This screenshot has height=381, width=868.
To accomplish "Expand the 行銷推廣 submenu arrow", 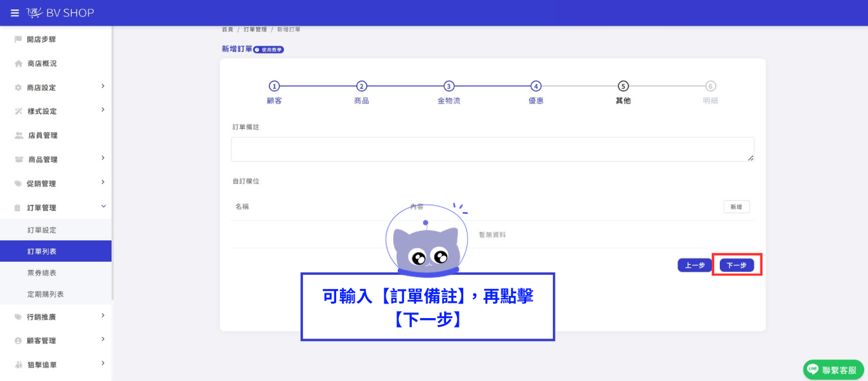I will 103,316.
